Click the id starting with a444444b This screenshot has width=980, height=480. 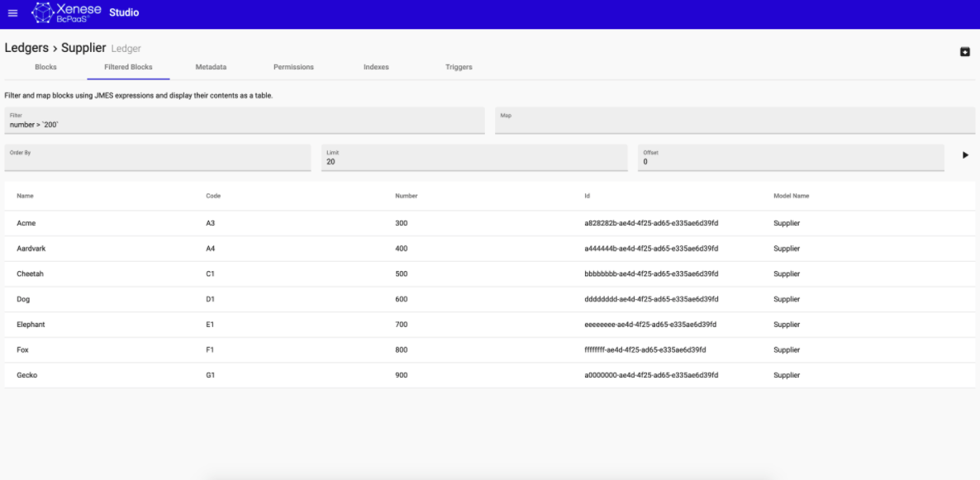[x=651, y=248]
